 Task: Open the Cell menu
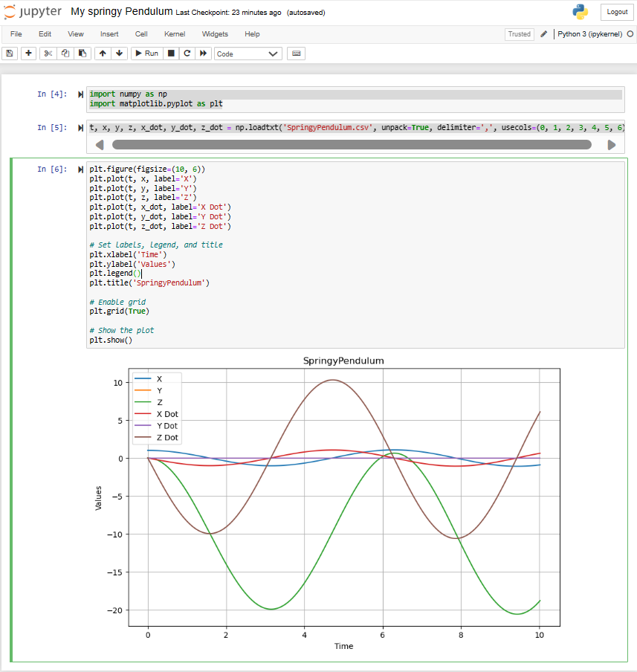141,34
